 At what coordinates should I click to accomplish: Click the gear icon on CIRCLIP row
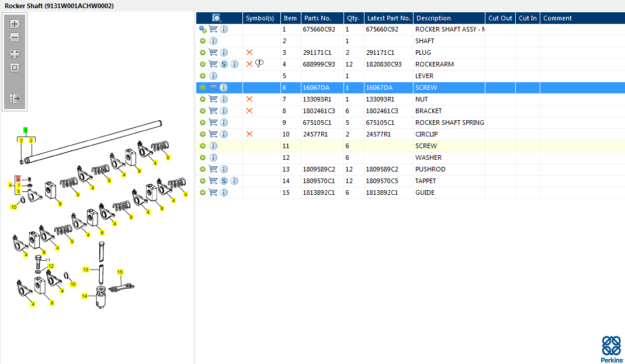203,134
